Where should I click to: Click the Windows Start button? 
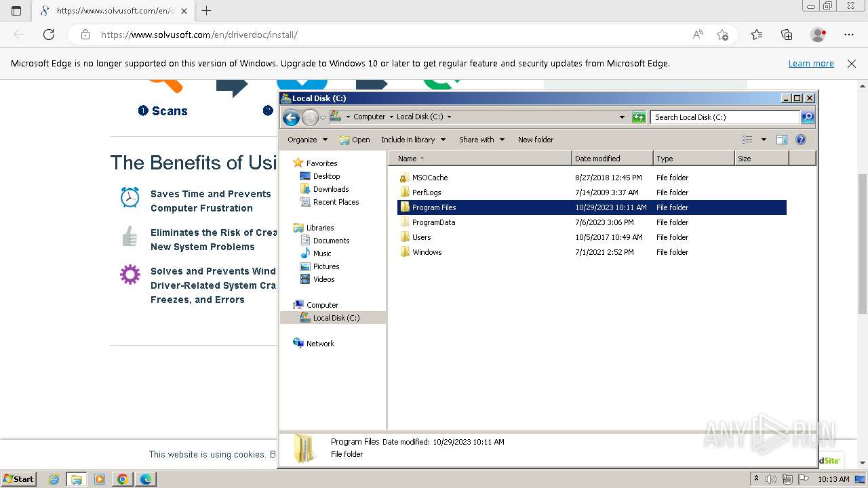(20, 479)
